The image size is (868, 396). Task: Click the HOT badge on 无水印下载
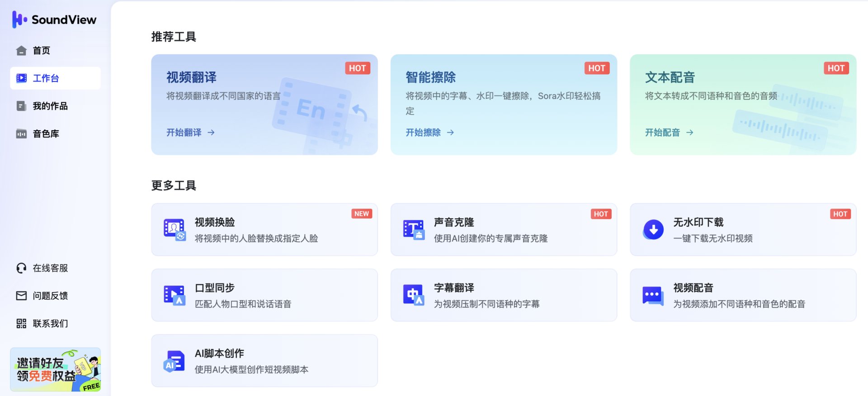pos(840,214)
